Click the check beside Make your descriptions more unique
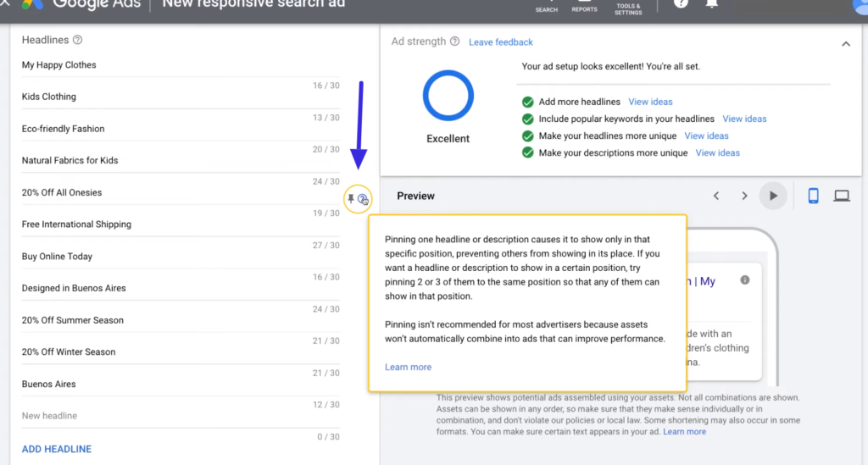 tap(527, 152)
